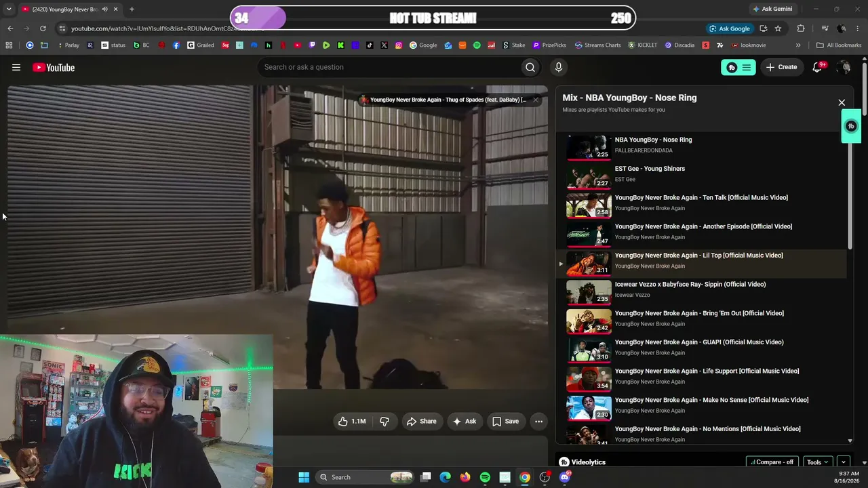Screen dimensions: 868x488
Task: Dismiss the Thug of Spades video overlay
Action: point(536,100)
